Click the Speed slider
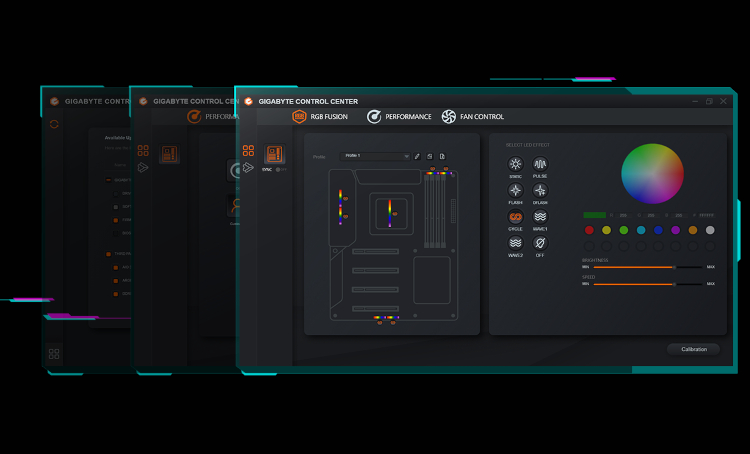750x454 pixels. pyautogui.click(x=648, y=284)
